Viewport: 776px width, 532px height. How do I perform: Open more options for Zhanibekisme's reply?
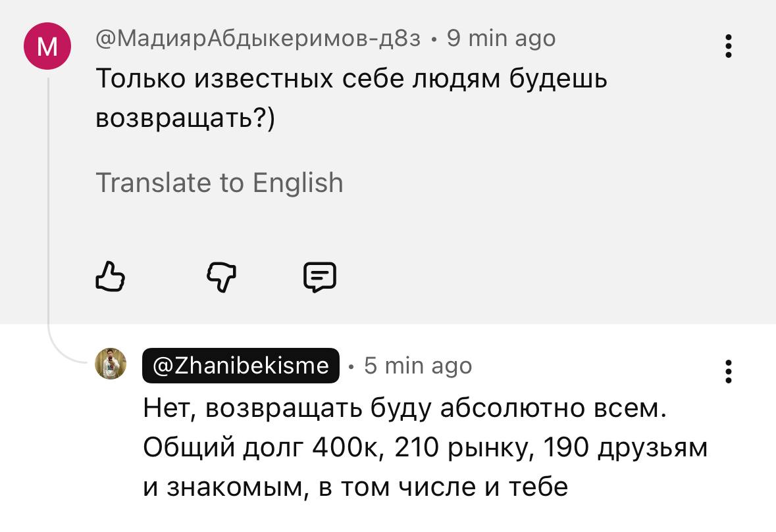coord(728,371)
